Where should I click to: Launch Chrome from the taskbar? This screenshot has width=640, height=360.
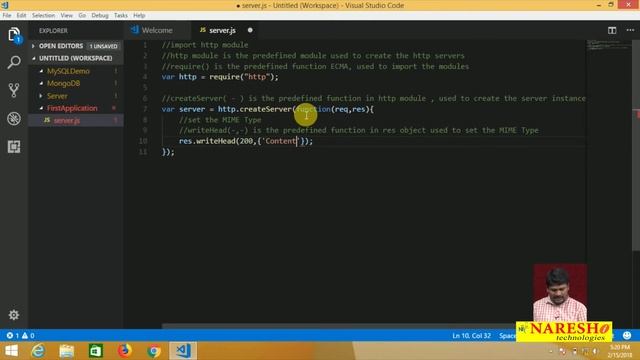click(x=154, y=351)
